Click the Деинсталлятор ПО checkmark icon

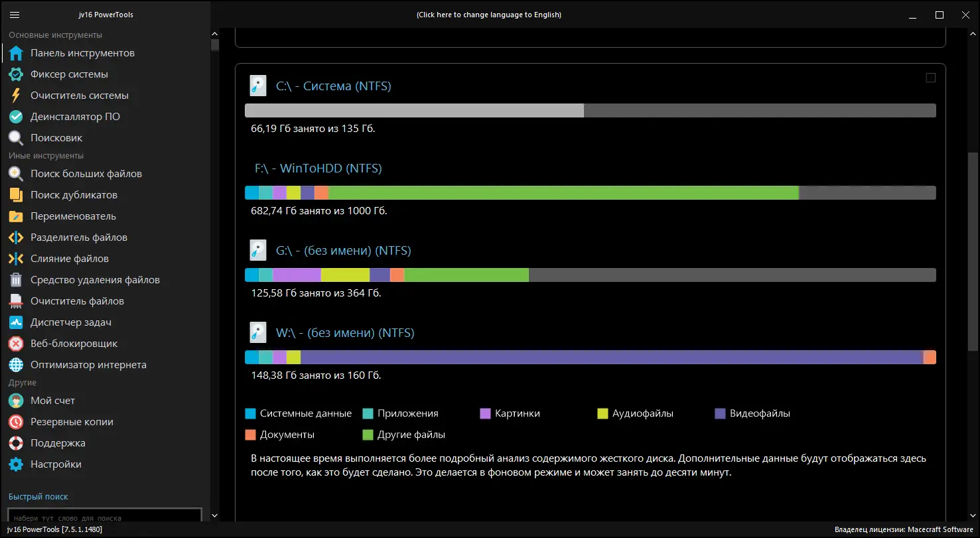[x=16, y=117]
